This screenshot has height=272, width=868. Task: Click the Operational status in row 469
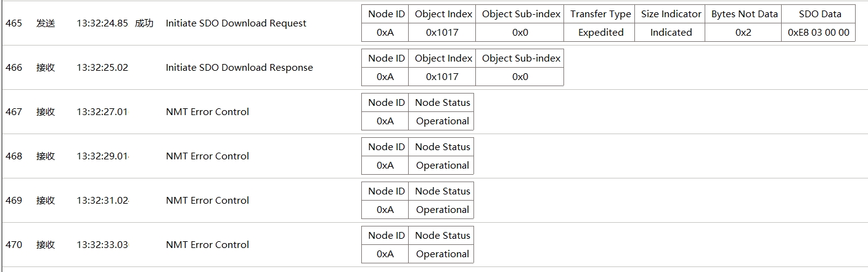[442, 210]
